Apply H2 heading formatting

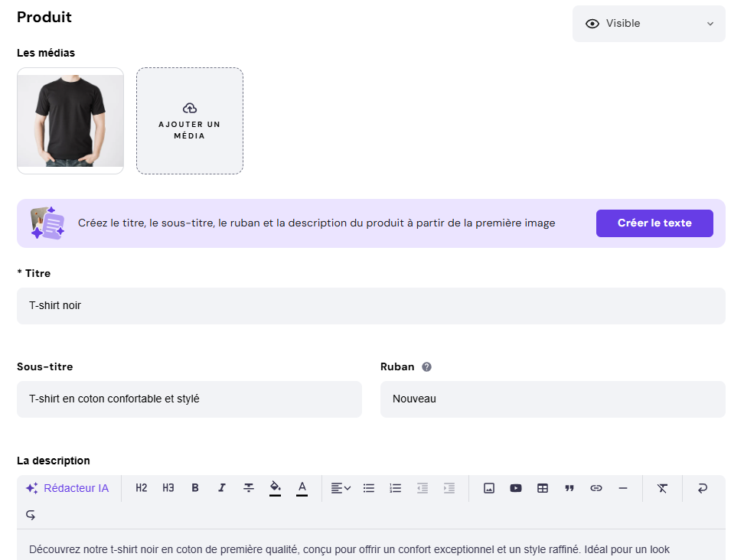point(141,487)
